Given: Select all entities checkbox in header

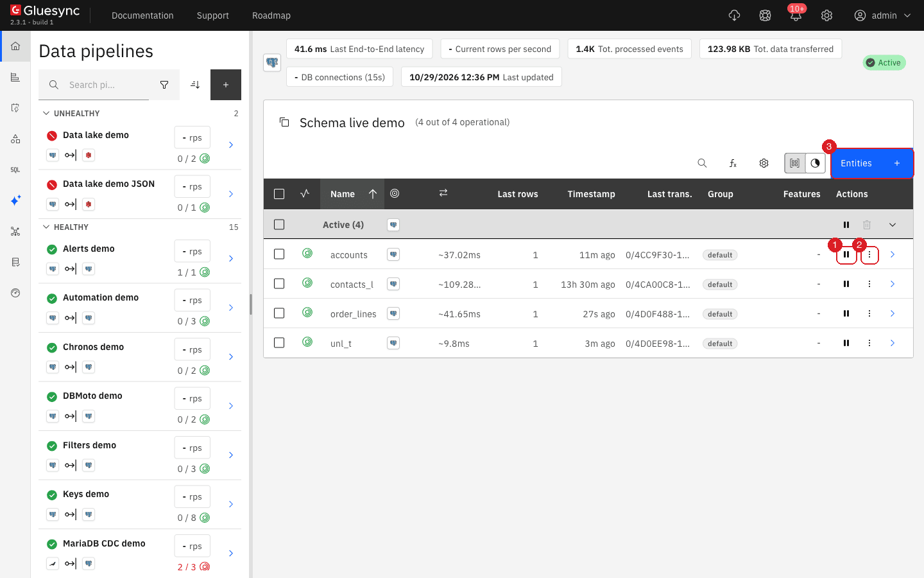Looking at the screenshot, I should (x=279, y=194).
